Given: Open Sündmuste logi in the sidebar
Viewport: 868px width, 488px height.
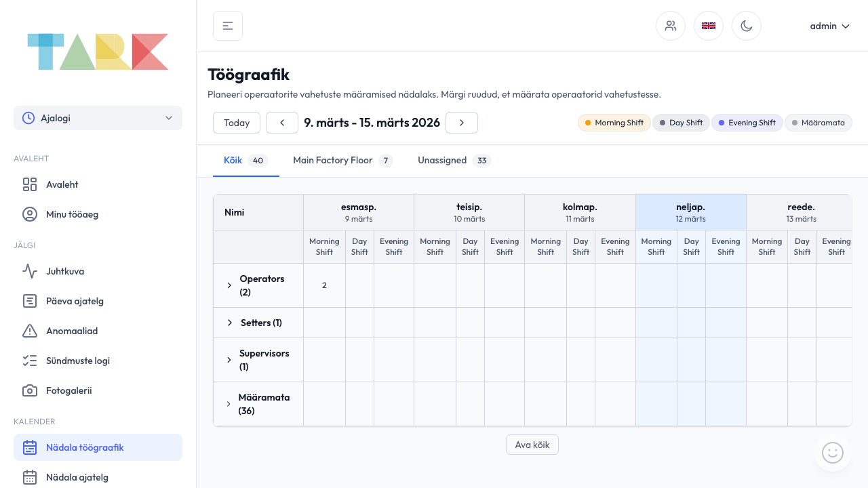Looking at the screenshot, I should pos(98,361).
